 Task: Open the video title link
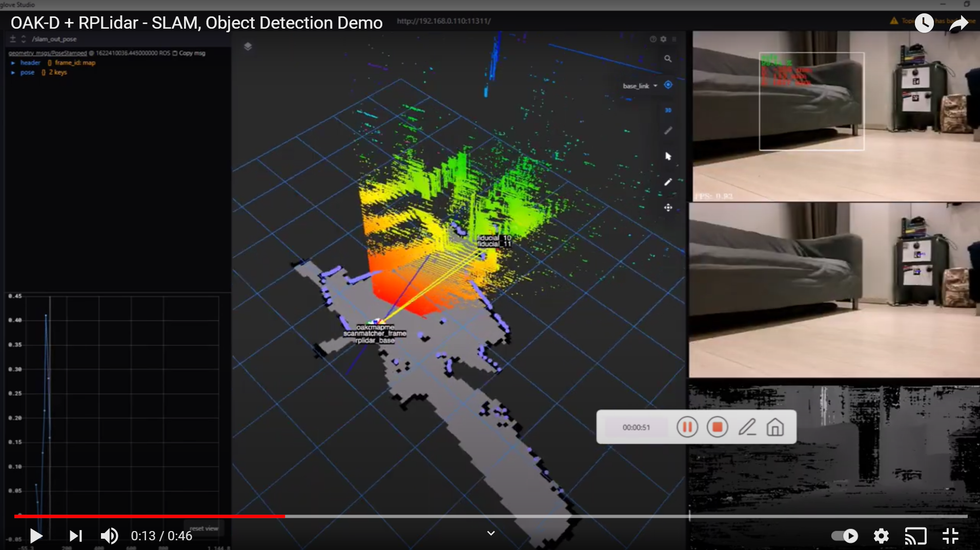197,23
